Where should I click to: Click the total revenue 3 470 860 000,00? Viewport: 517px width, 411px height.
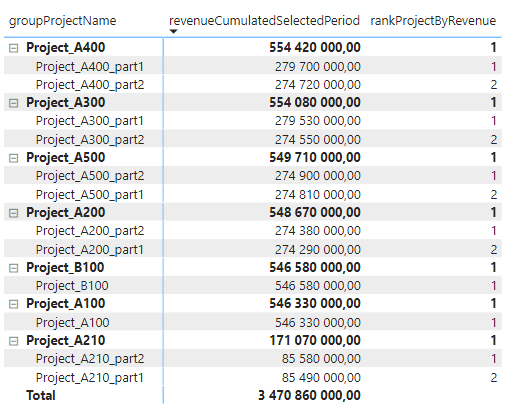point(309,396)
